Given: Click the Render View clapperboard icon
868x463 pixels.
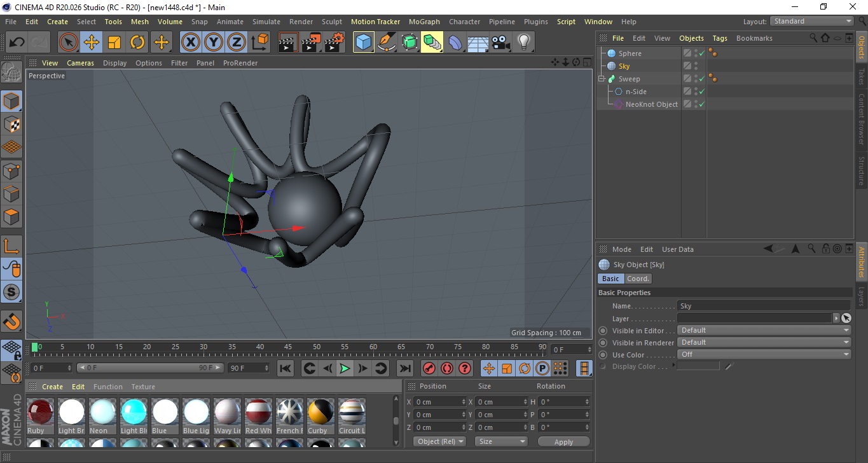Looking at the screenshot, I should (x=289, y=43).
